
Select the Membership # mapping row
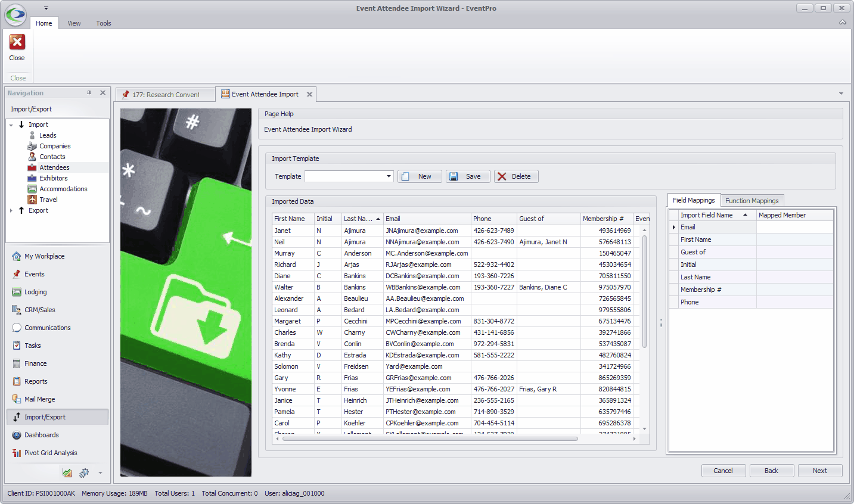751,290
